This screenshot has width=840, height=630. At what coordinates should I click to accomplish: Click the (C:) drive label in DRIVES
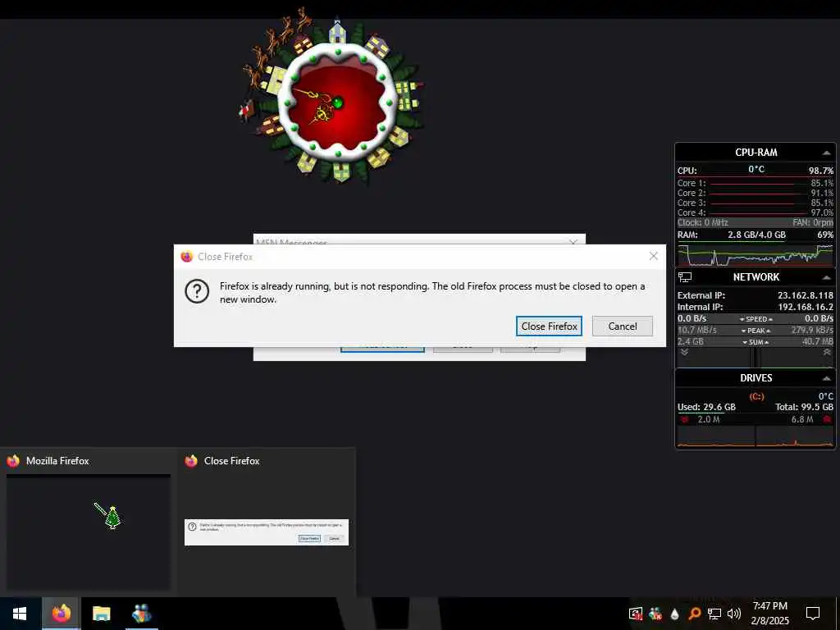pyautogui.click(x=756, y=396)
